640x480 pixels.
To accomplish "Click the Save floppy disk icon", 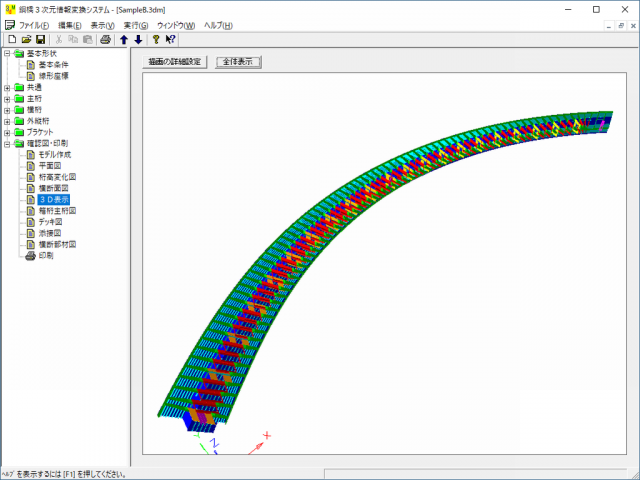I will (41, 39).
